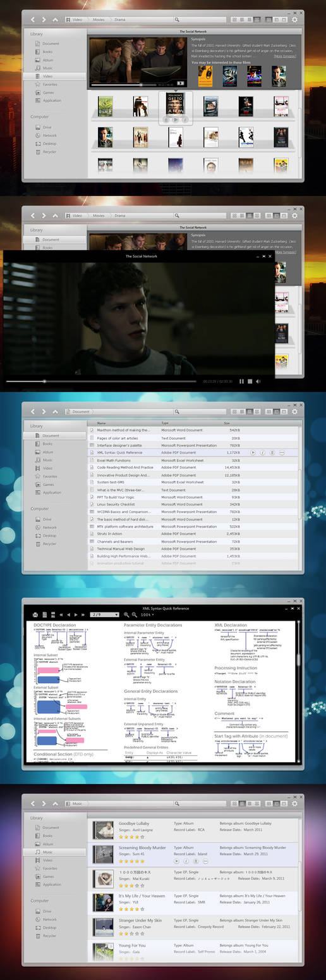Viewport: 326px width, 980px height.
Task: Click the search field in the Document window
Action: coord(199,411)
